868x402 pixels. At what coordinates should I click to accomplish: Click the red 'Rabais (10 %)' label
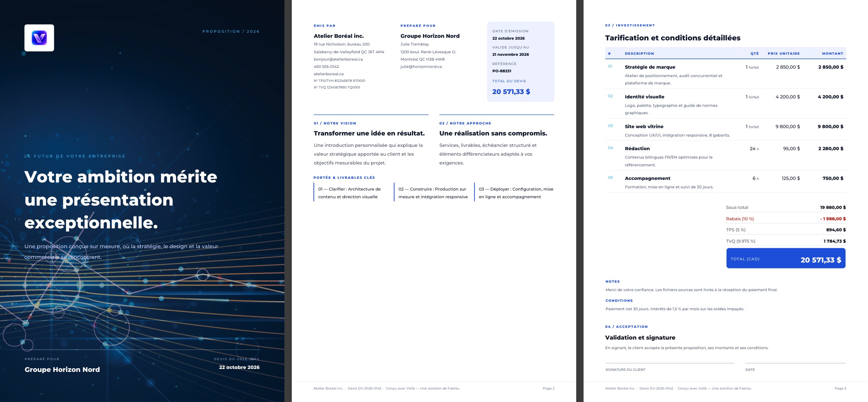(x=740, y=219)
